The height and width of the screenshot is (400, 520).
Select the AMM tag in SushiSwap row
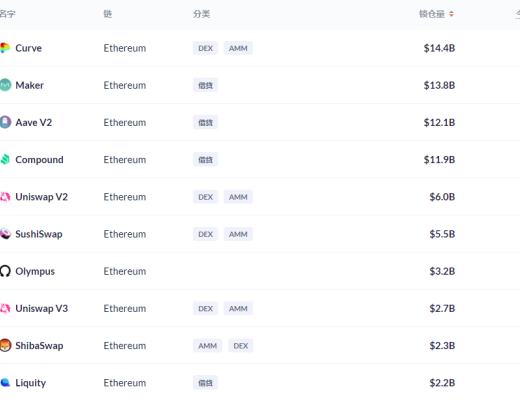tap(238, 234)
